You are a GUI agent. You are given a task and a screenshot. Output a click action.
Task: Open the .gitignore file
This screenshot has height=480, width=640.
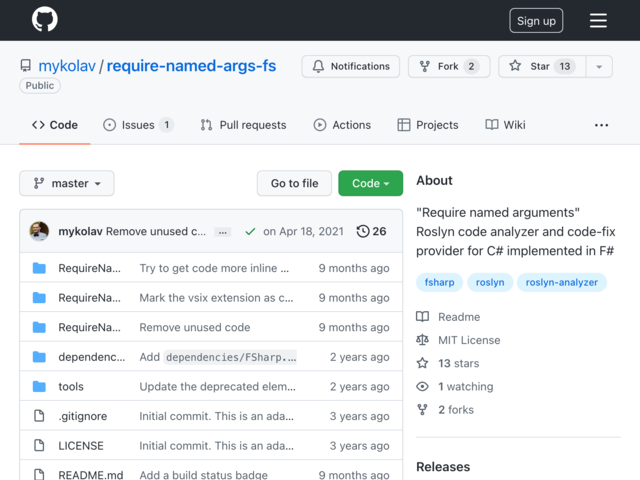[x=83, y=416]
